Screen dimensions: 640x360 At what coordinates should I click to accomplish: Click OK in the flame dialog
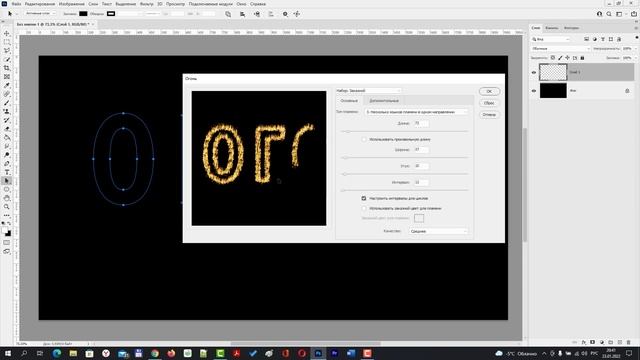point(489,91)
